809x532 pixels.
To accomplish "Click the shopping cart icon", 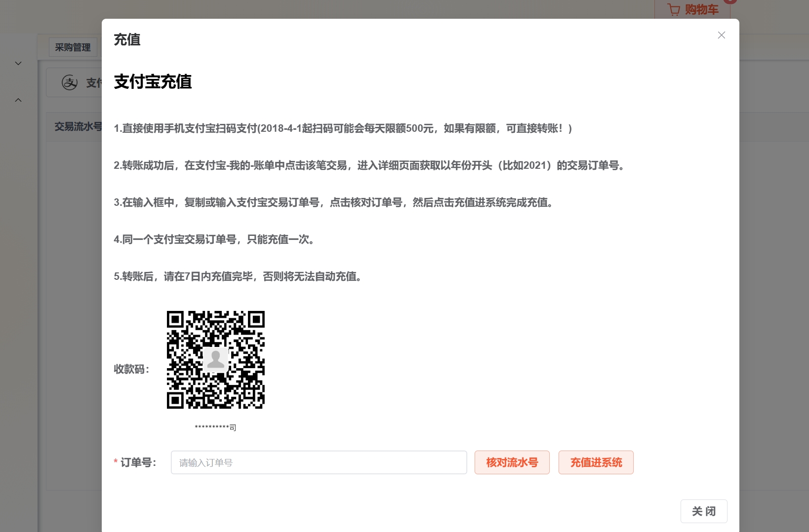I will pyautogui.click(x=674, y=9).
